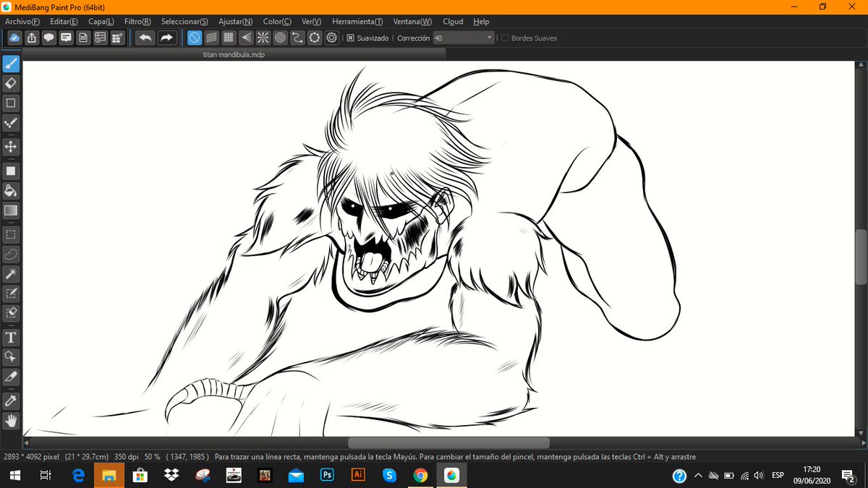Open Illustrator from the taskbar
Viewport: 868px width, 488px height.
pos(357,475)
